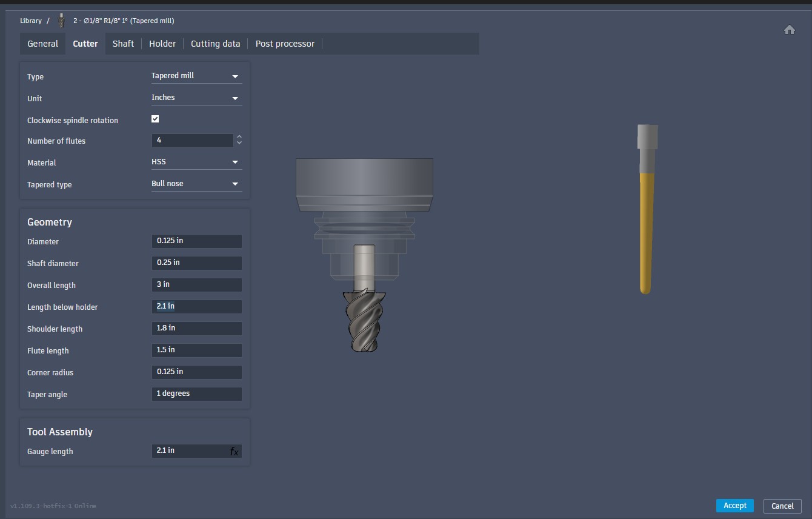Click the Number of flutes stepper arrows

pyautogui.click(x=239, y=140)
